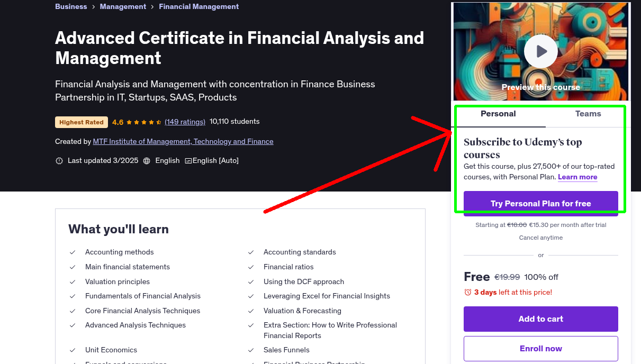Click checkmark beside Leveraging Excel for Financial Insights
Screen dimensions: 641x364
point(251,296)
